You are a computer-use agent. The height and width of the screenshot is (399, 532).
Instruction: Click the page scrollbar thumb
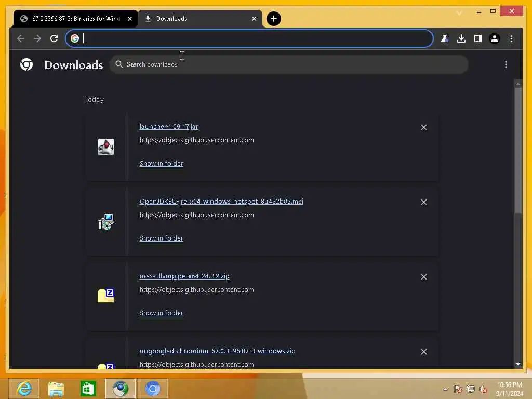click(x=518, y=150)
